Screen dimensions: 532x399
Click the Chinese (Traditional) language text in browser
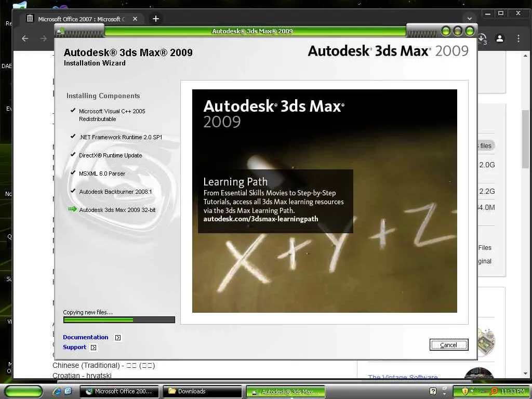[x=104, y=365]
